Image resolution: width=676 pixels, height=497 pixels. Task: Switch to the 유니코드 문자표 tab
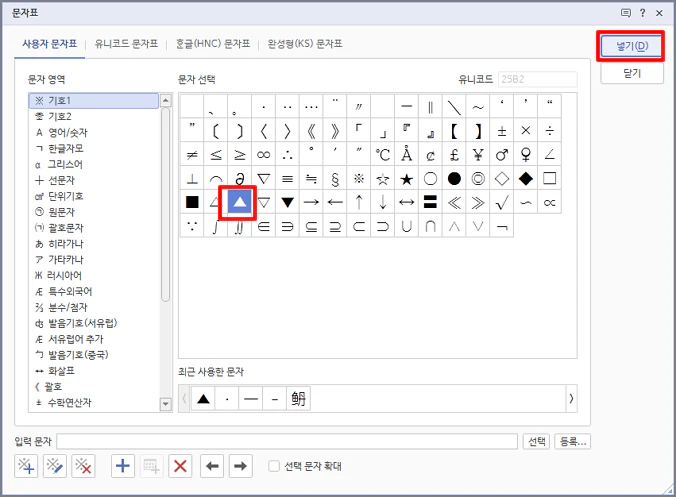pyautogui.click(x=126, y=44)
